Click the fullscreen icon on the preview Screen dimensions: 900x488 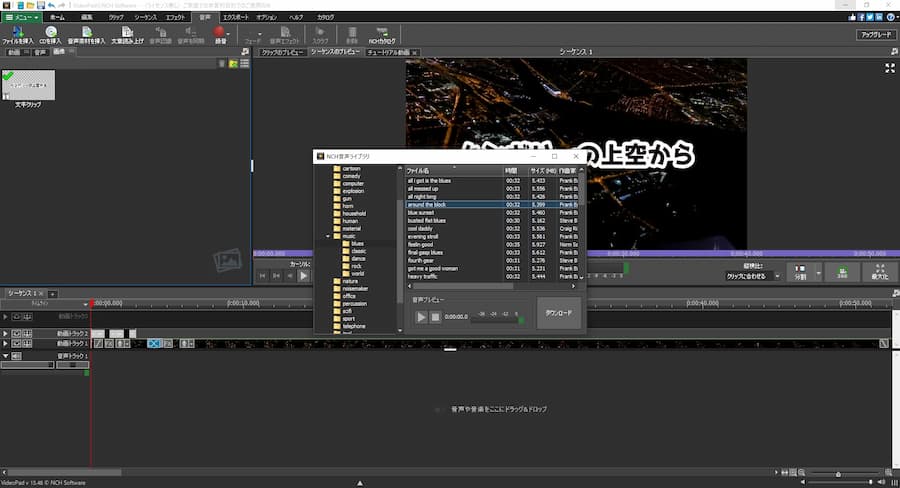pos(890,68)
